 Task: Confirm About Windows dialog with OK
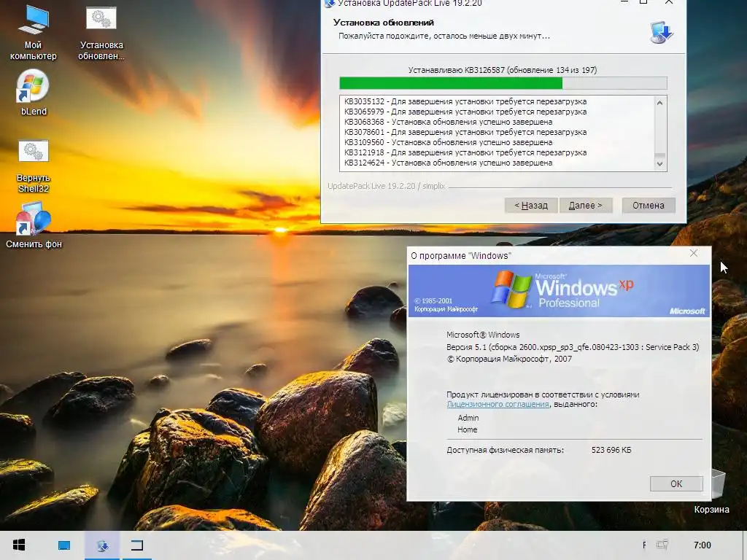[x=676, y=484]
